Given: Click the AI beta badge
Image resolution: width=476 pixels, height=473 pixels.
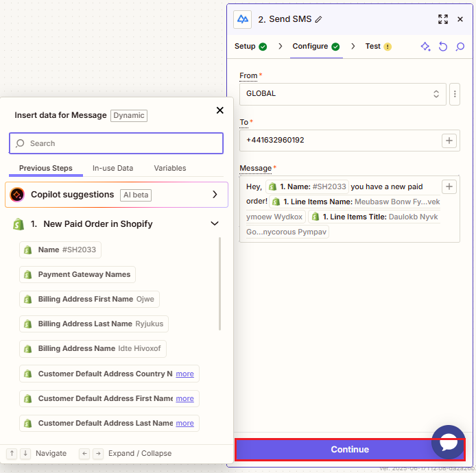Looking at the screenshot, I should pos(136,195).
